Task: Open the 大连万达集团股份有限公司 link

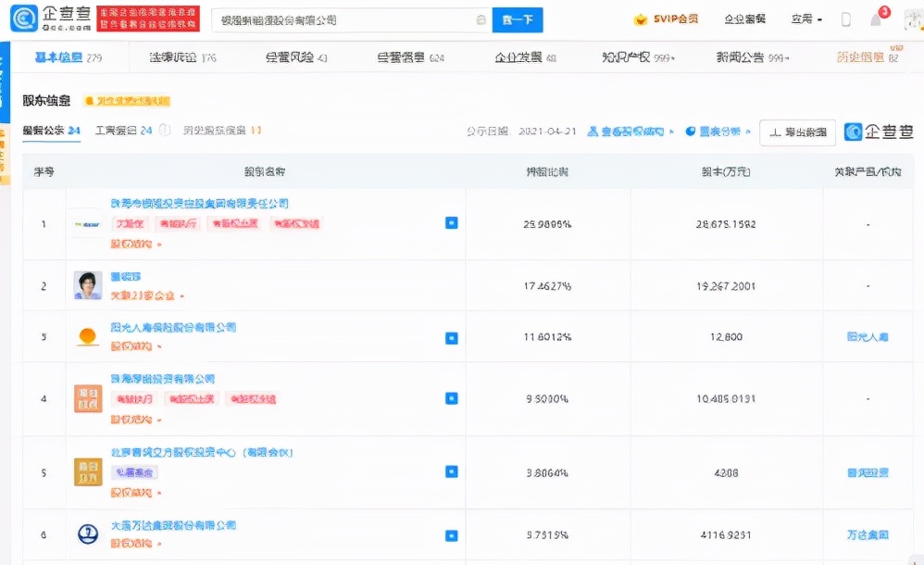Action: 173,525
